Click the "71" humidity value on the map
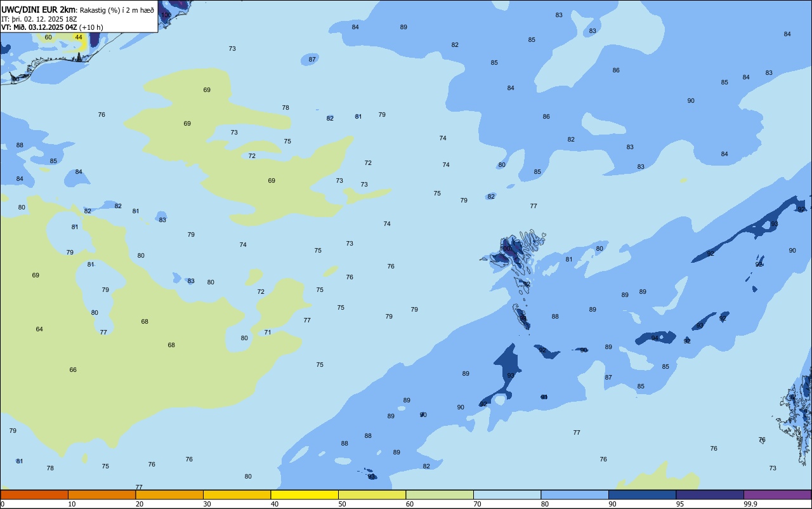The height and width of the screenshot is (509, 812). pos(268,333)
